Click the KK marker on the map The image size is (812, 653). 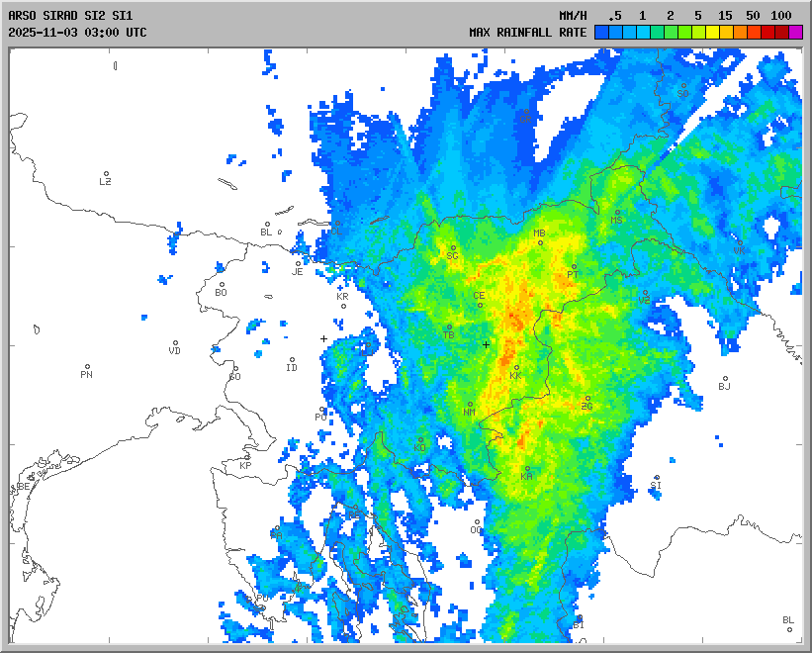[516, 368]
